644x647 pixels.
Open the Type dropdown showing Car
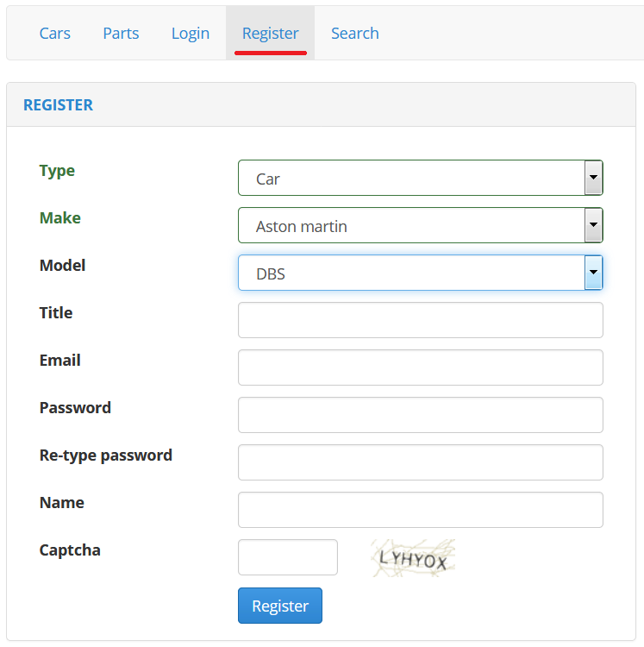(x=421, y=178)
